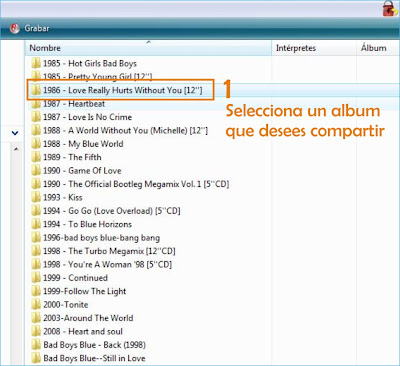
Task: Select '1994 - To Blue Horizons'
Action: [87, 224]
